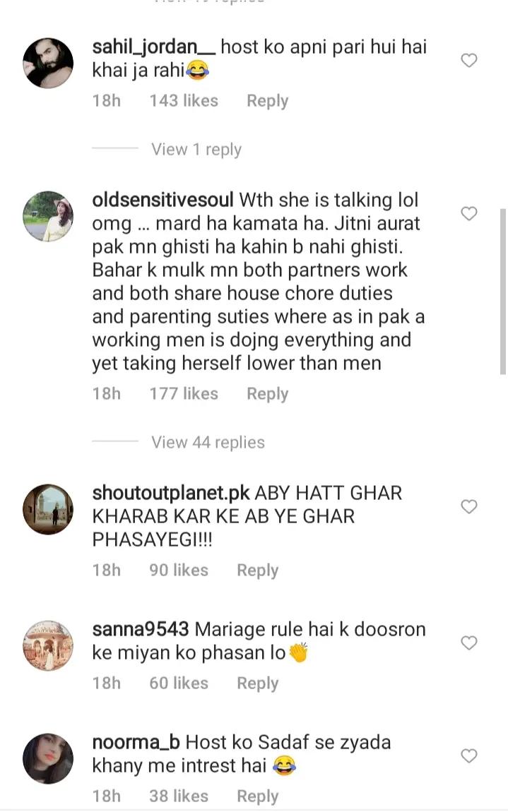
Task: Reply to shoutoutplanet.pk's comment
Action: [258, 571]
